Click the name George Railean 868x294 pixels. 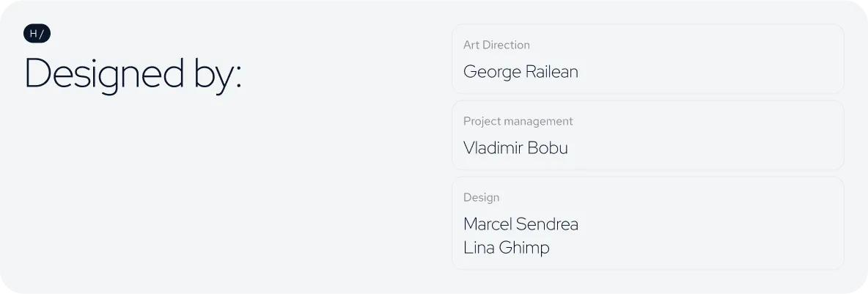pyautogui.click(x=521, y=71)
